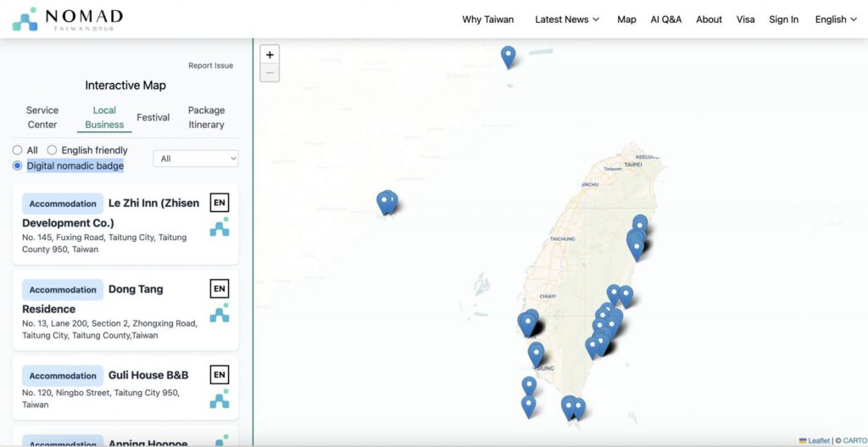Viewport: 868px width, 447px height.
Task: Switch to the Festival tab
Action: click(153, 117)
